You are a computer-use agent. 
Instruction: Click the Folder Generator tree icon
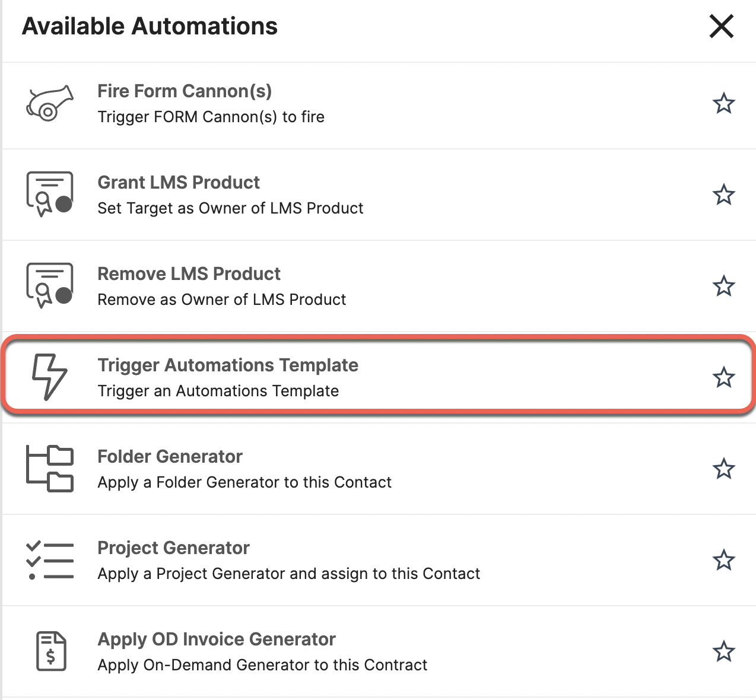coord(50,469)
